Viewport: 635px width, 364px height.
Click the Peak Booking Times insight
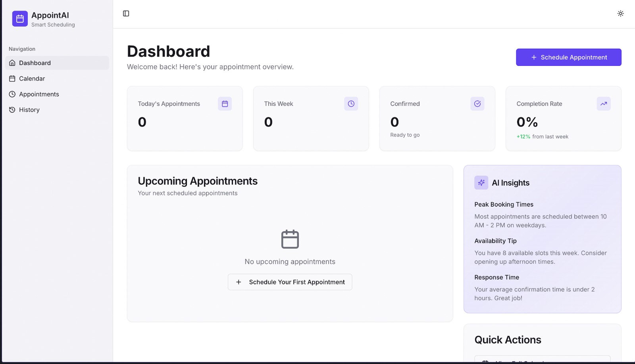tap(504, 205)
